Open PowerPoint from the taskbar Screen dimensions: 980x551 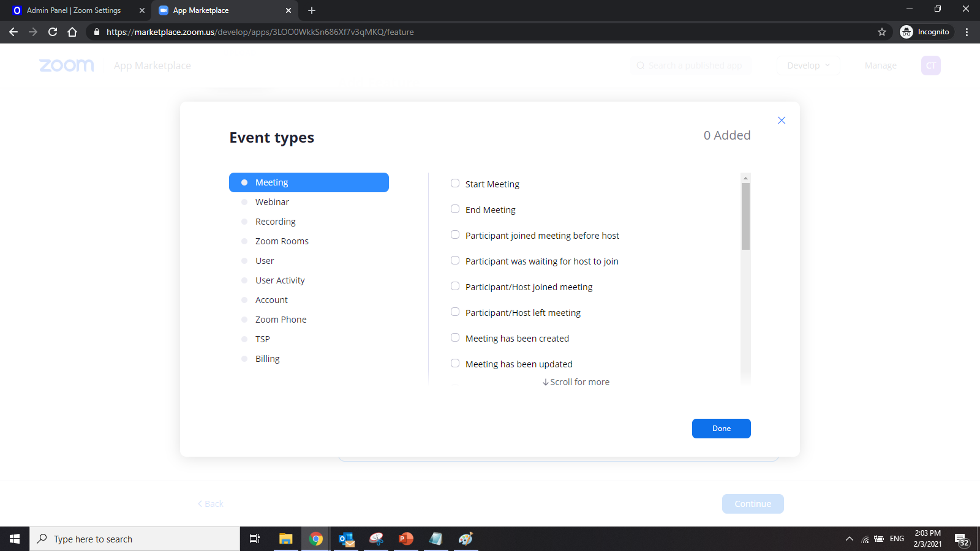(405, 539)
